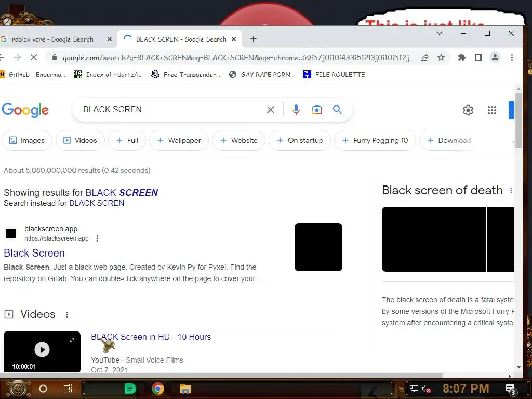Viewport: 532px width, 399px height.
Task: Add the Wallpaper refinement chip
Action: point(179,140)
